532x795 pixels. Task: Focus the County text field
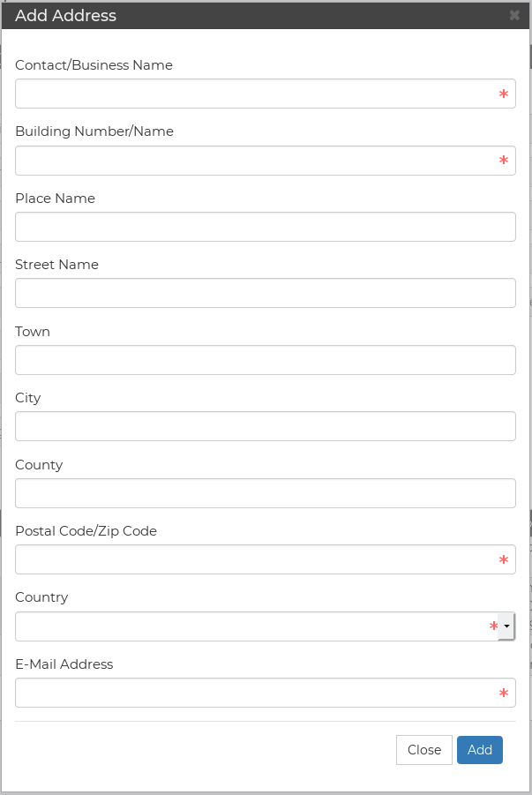pos(266,493)
